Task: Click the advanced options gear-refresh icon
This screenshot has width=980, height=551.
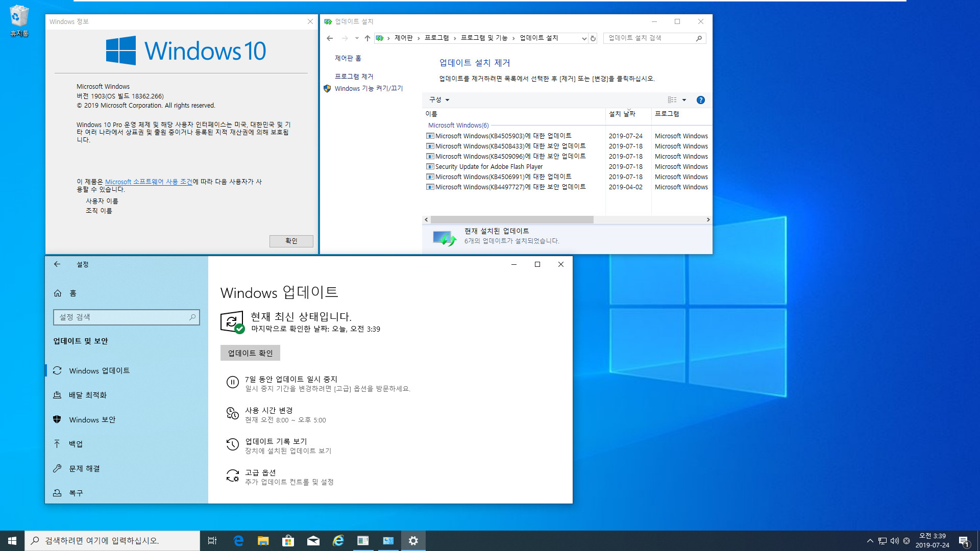Action: click(233, 475)
